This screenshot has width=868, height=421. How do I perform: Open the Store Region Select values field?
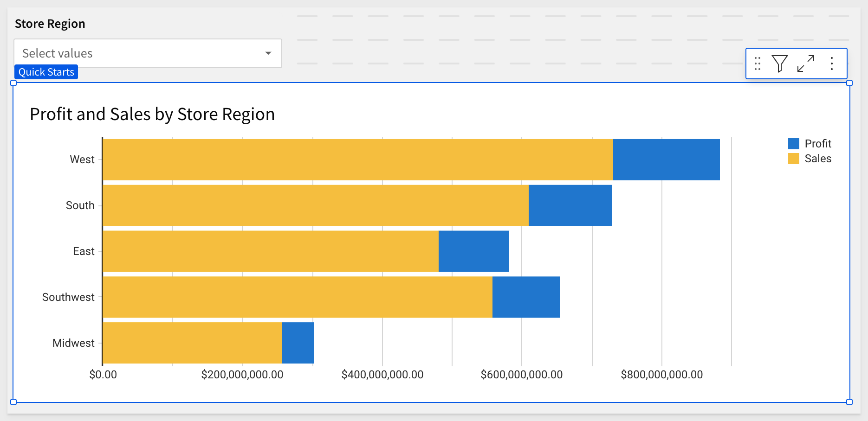[139, 53]
